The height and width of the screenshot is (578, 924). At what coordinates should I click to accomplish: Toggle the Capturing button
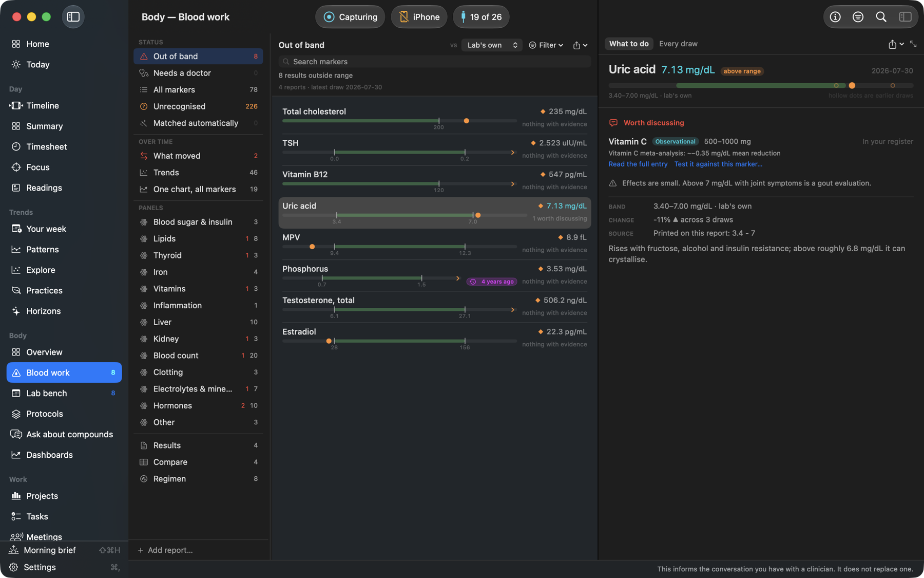(x=350, y=17)
